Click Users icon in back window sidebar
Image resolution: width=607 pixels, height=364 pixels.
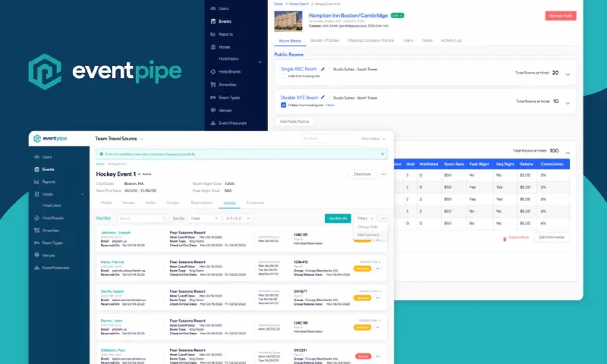click(213, 8)
